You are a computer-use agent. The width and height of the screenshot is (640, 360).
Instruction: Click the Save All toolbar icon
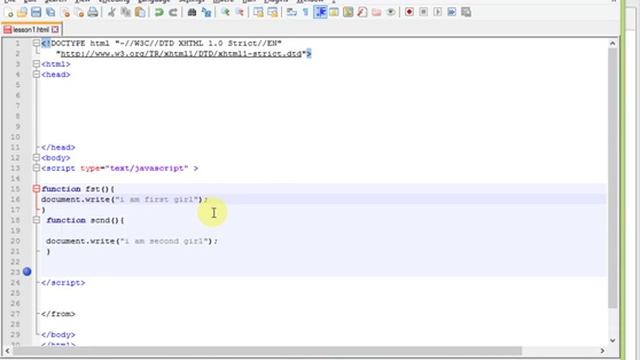51,12
